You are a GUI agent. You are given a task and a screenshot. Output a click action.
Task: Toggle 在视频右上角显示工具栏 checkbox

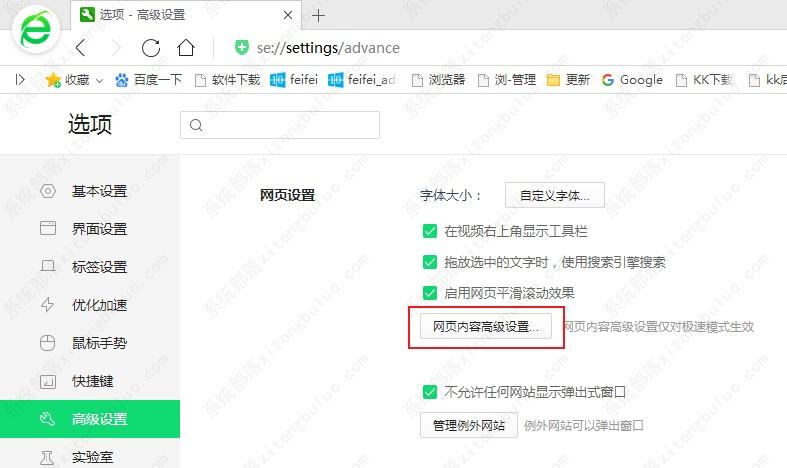click(431, 231)
